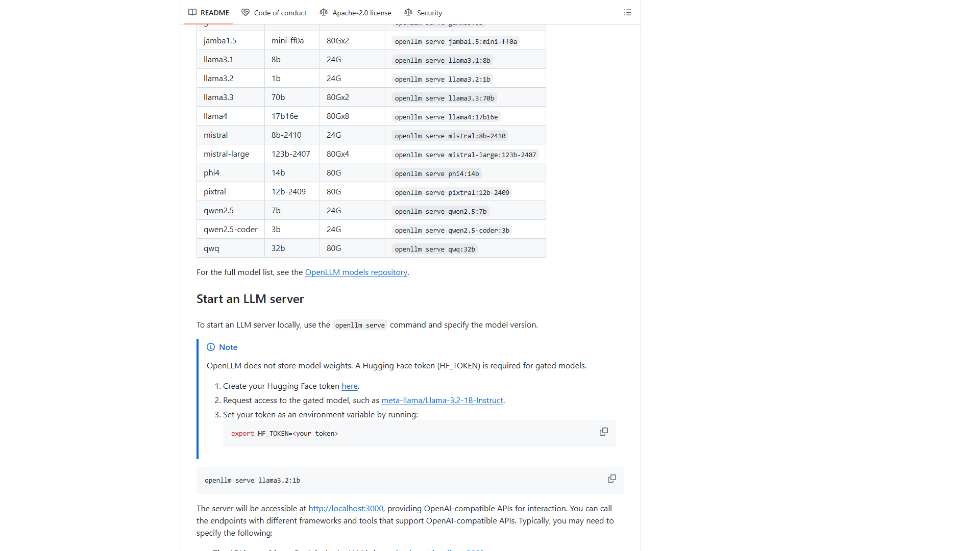Image resolution: width=980 pixels, height=551 pixels.
Task: Switch to the README tab
Action: [209, 12]
